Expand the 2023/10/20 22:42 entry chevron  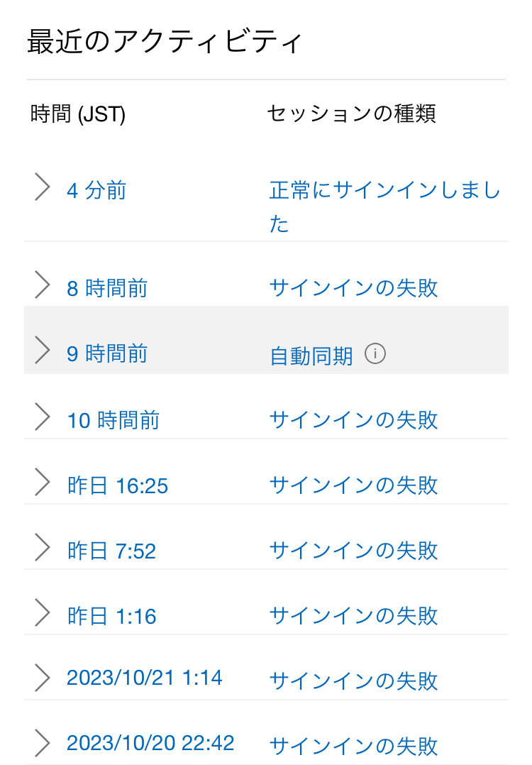point(43,743)
